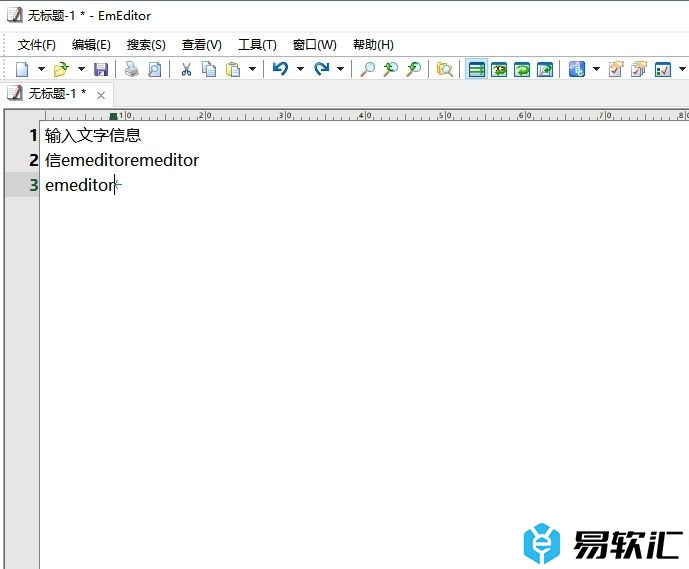Expand the configuration selector dropdown arrow
The image size is (689, 569).
pyautogui.click(x=596, y=69)
